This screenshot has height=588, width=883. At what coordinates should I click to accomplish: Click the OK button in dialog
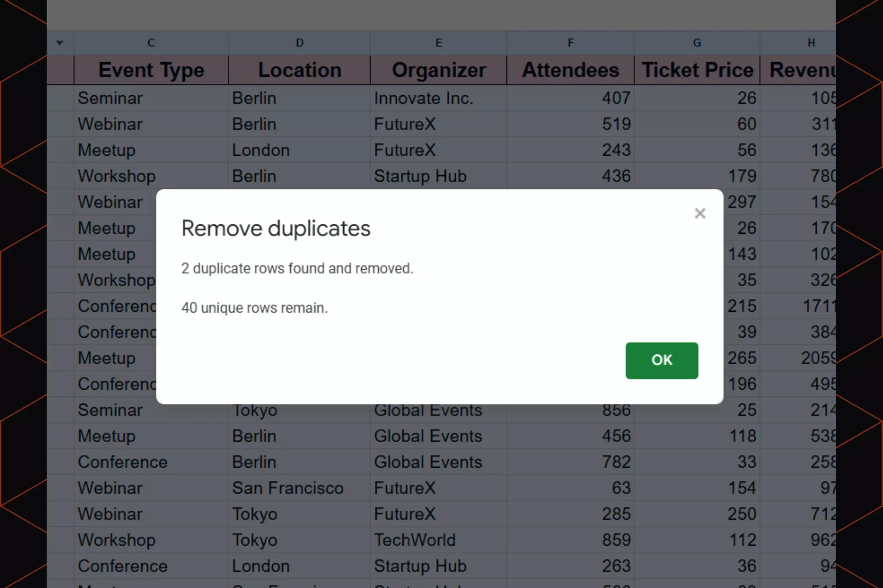(x=662, y=360)
